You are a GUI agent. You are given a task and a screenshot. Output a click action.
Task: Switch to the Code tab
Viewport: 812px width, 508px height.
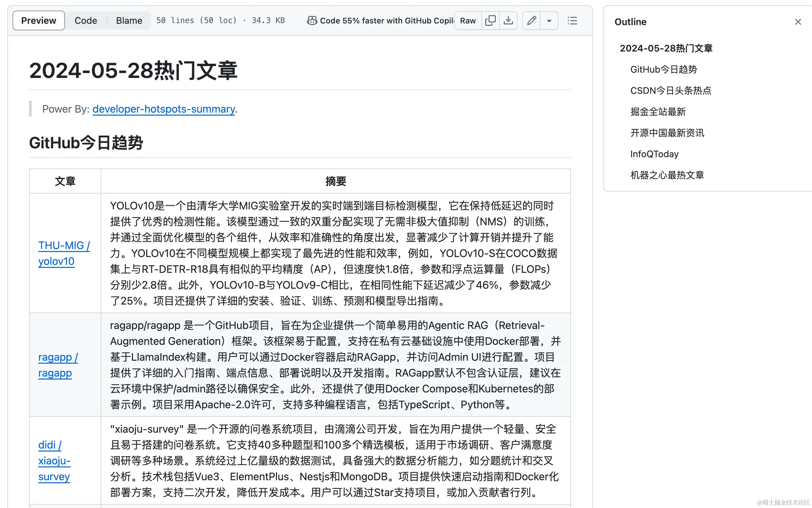[85, 20]
